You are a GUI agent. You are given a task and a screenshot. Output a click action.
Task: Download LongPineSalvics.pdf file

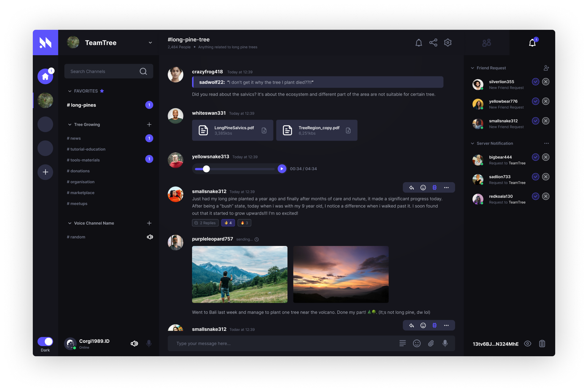tap(264, 130)
